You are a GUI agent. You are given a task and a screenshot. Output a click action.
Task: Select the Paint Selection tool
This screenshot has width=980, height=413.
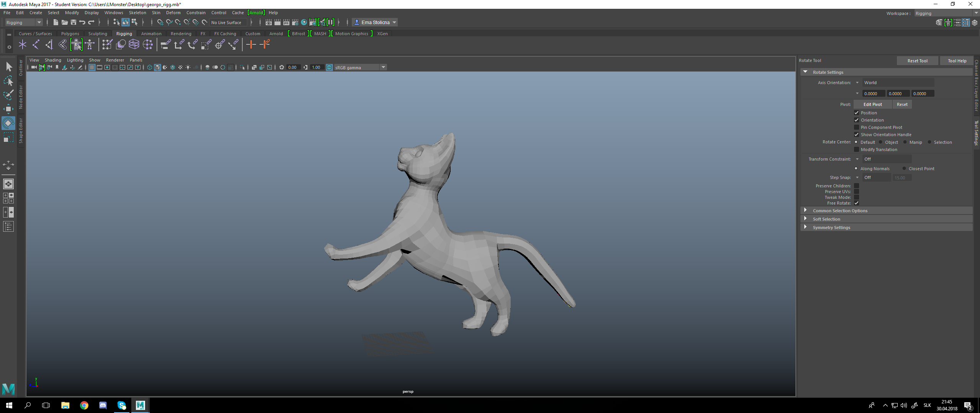tap(8, 95)
